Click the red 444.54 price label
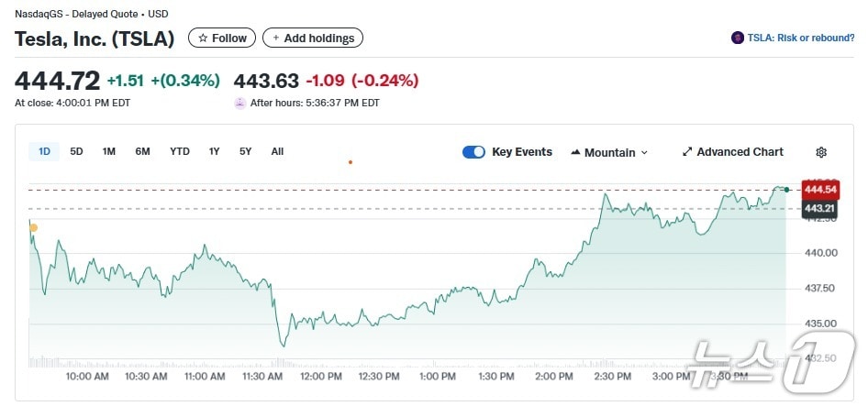Viewport: 868px width, 406px height. 820,190
